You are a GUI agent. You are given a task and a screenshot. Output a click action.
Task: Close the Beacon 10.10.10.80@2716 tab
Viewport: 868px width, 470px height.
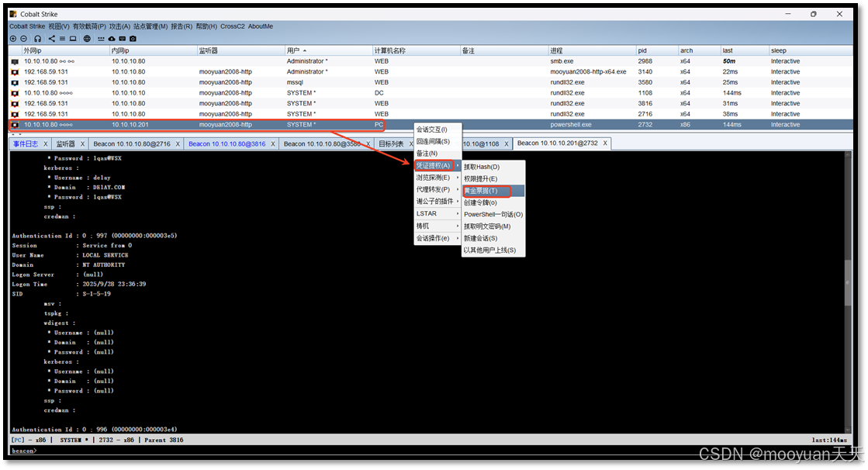tap(178, 144)
